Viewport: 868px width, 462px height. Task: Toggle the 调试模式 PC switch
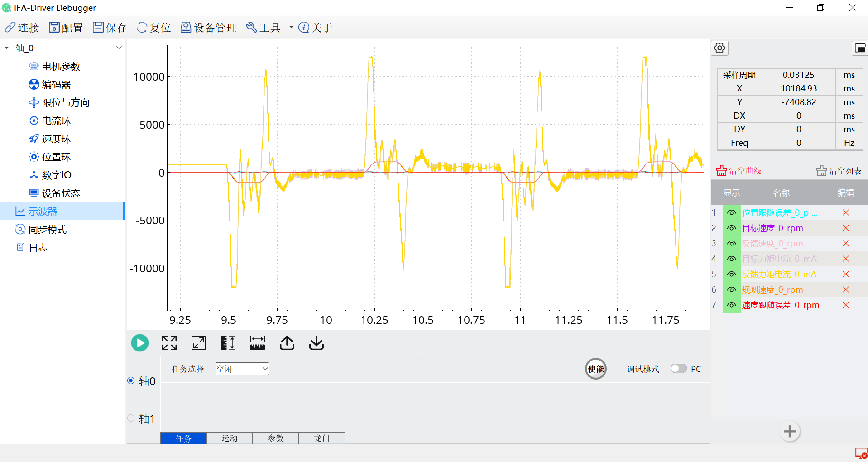coord(678,368)
